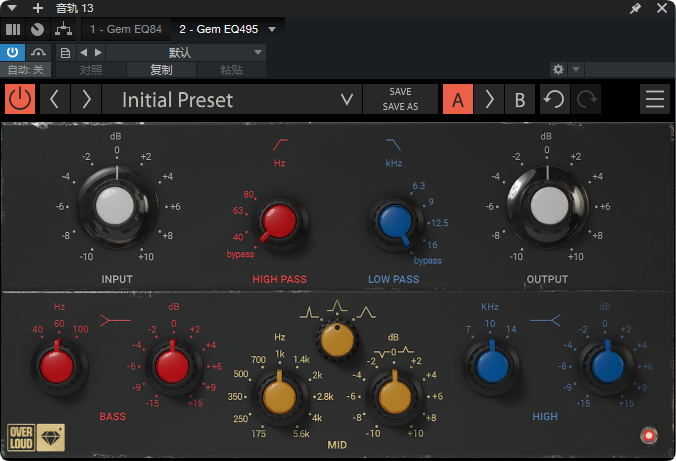
Task: Open the host settings gear icon
Action: 558,69
